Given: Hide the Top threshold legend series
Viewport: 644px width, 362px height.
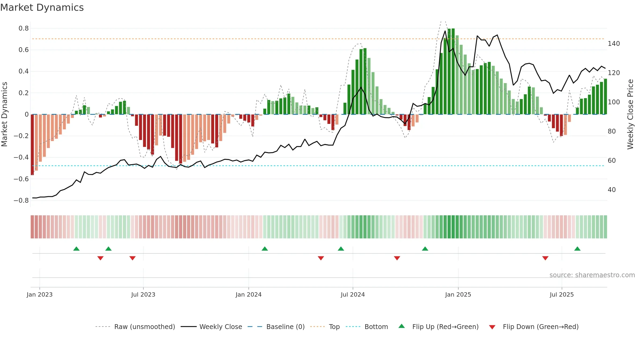Looking at the screenshot, I should pyautogui.click(x=325, y=327).
